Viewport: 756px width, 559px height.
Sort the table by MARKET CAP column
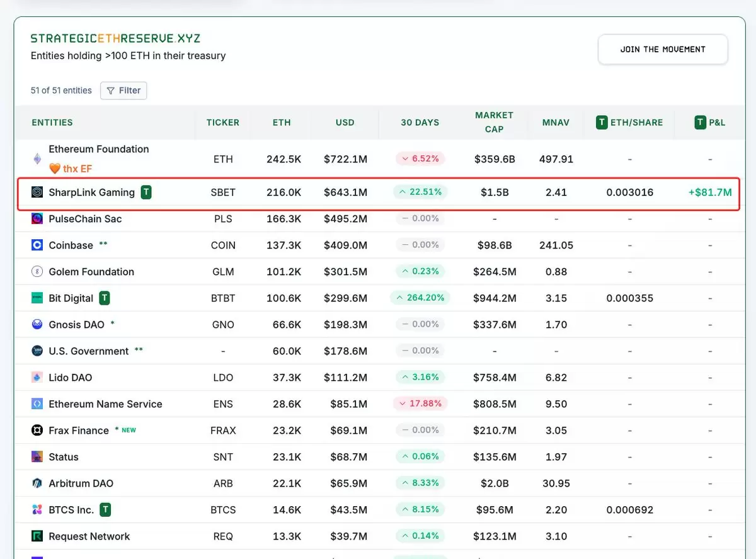(x=495, y=122)
